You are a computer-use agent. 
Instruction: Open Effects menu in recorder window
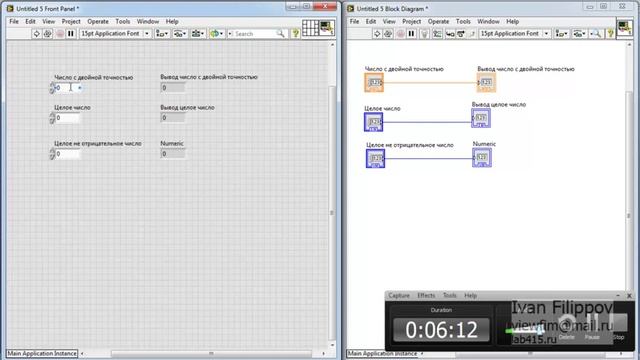(426, 296)
